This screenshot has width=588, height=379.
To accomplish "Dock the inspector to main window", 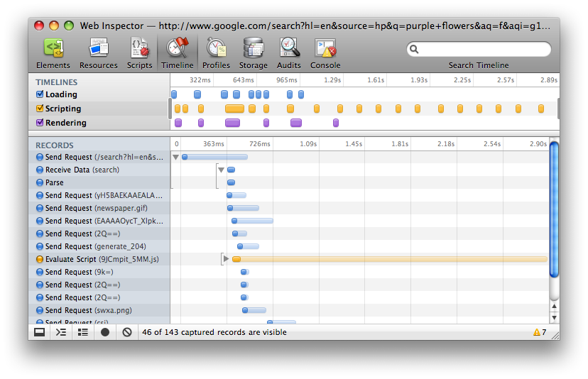I will click(x=40, y=332).
